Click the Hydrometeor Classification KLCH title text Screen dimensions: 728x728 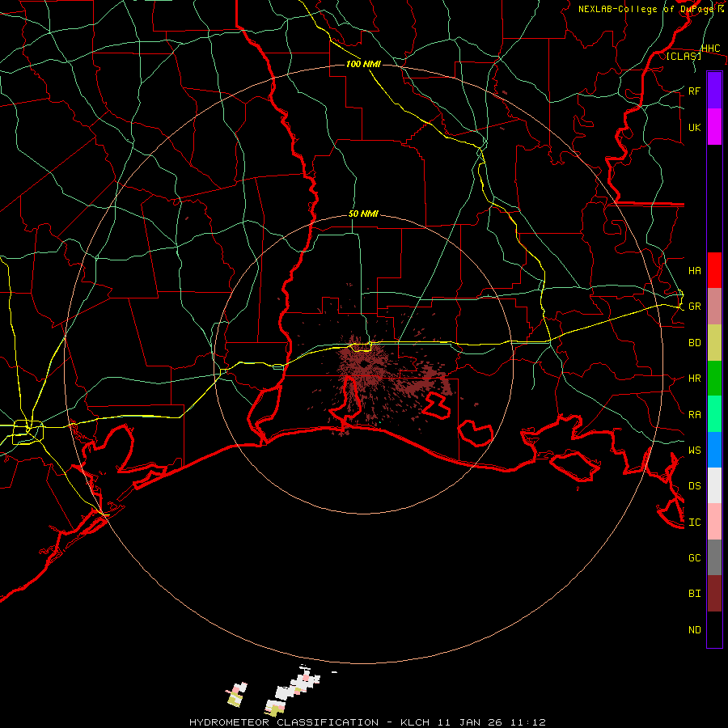click(x=367, y=722)
